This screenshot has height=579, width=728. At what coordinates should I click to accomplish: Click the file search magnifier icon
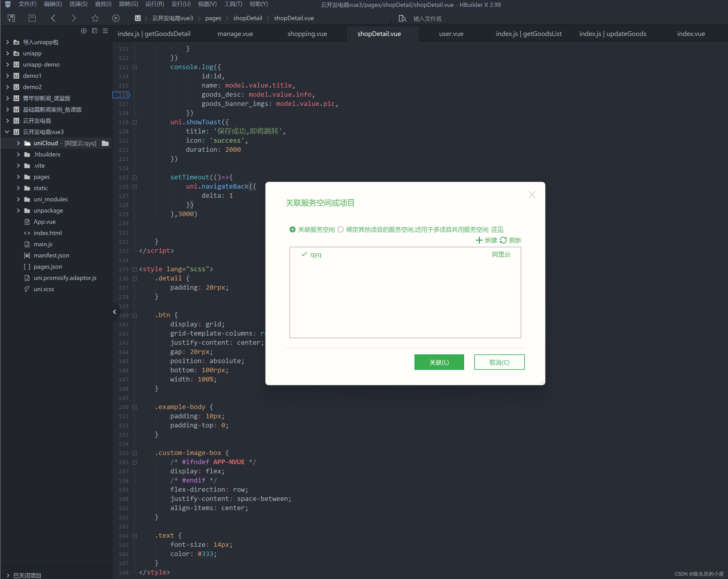[x=402, y=18]
